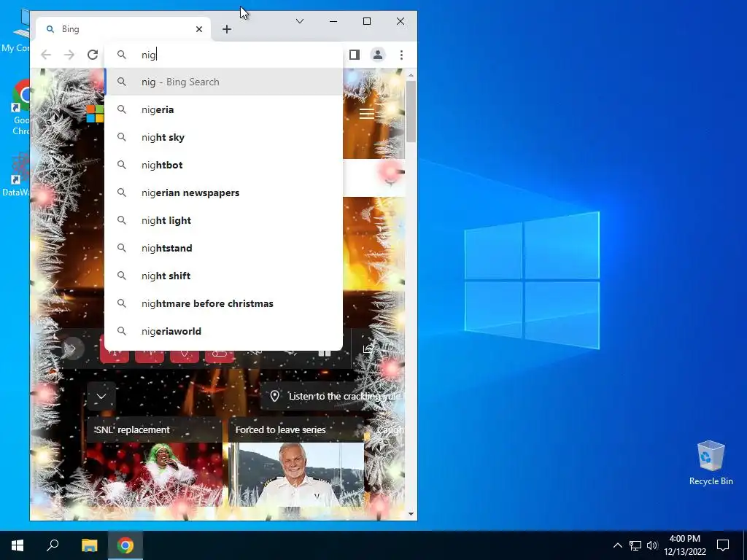This screenshot has height=560, width=747.
Task: Open the tab search chevron in the title bar
Action: pyautogui.click(x=300, y=21)
